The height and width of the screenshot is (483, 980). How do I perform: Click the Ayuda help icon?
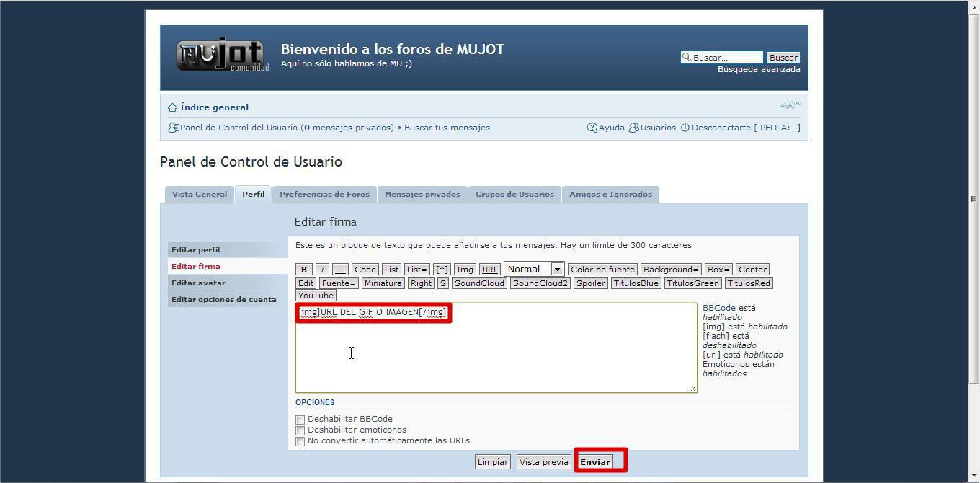(x=592, y=128)
